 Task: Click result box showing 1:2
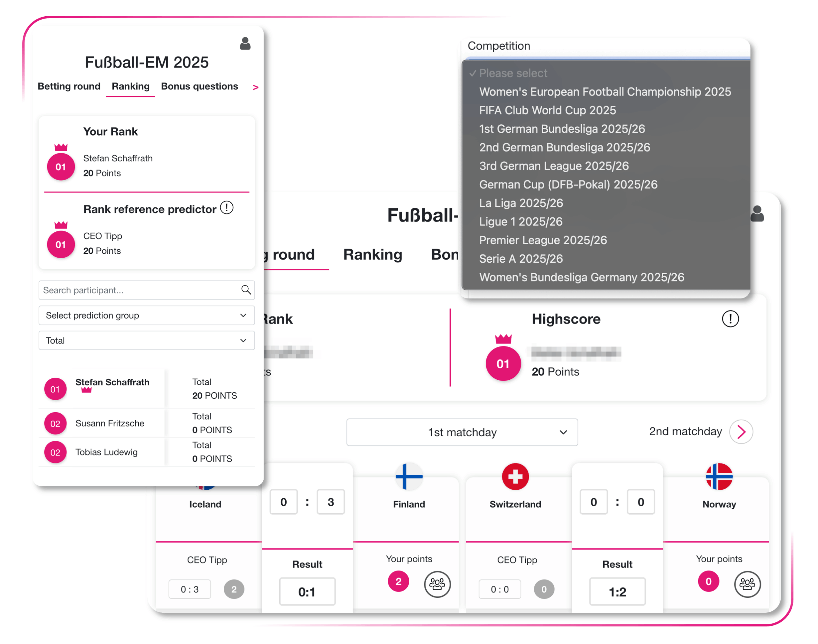click(617, 592)
